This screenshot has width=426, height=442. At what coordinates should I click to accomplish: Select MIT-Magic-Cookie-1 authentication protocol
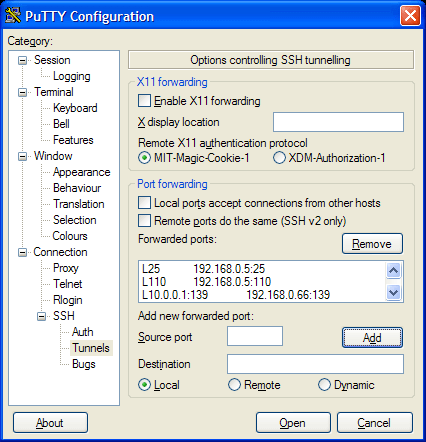pyautogui.click(x=144, y=158)
